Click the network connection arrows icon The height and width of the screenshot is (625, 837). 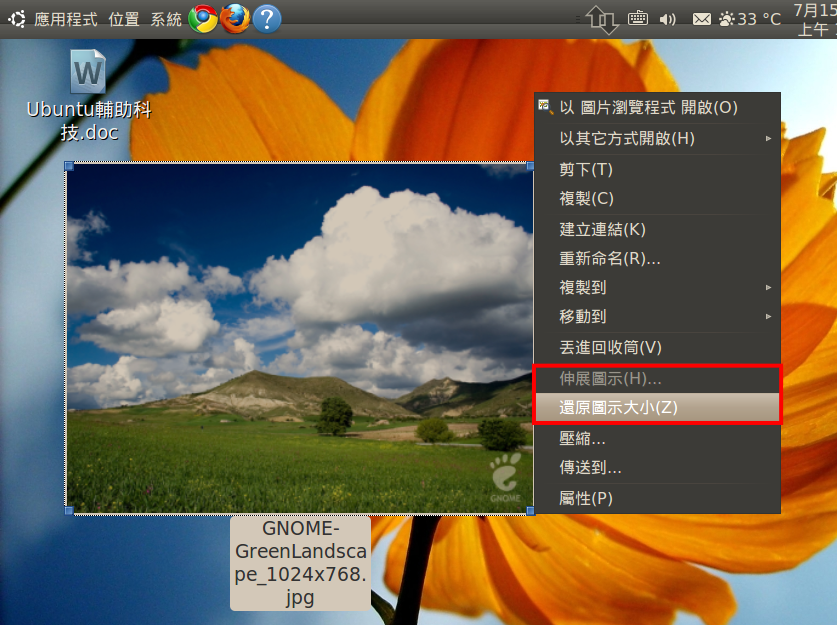[602, 20]
